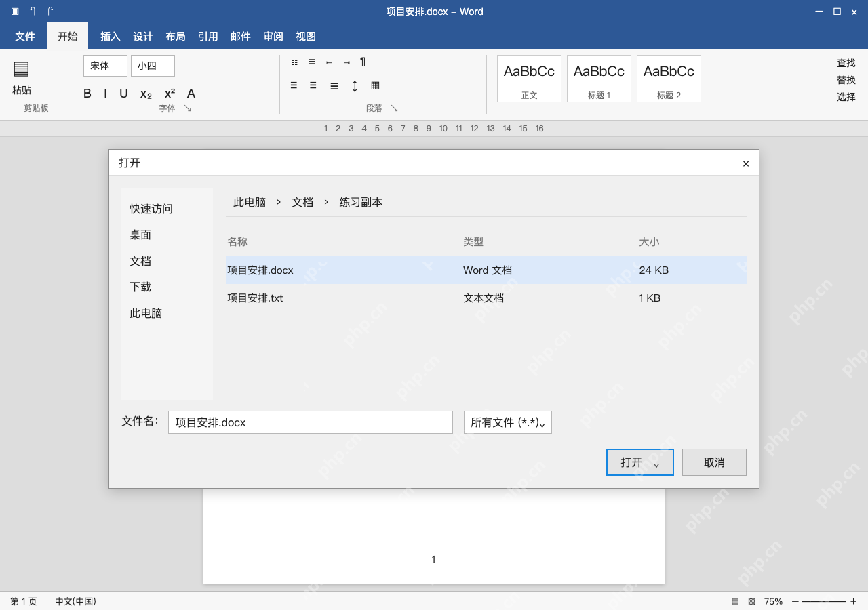
Task: Toggle Bold formatting
Action: point(87,94)
